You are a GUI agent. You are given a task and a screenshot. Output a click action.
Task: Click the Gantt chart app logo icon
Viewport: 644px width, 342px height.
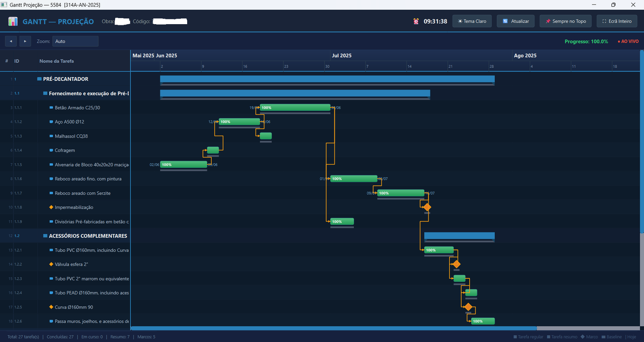(x=13, y=21)
